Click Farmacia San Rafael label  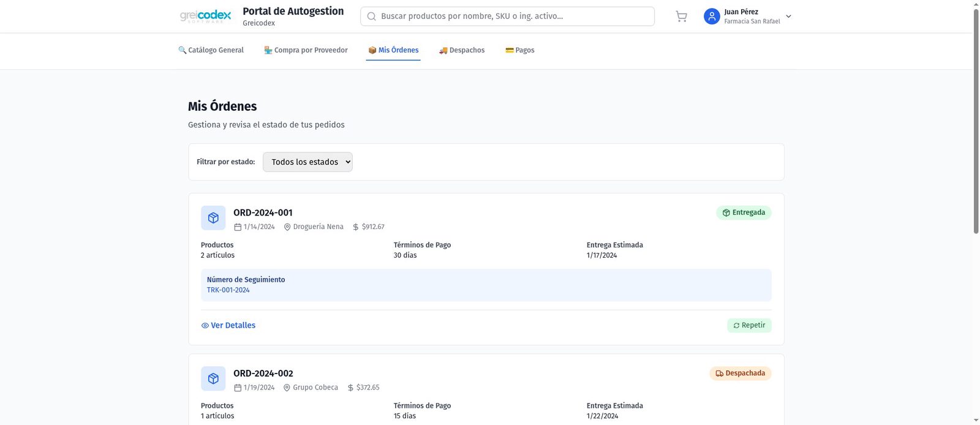[x=752, y=21]
